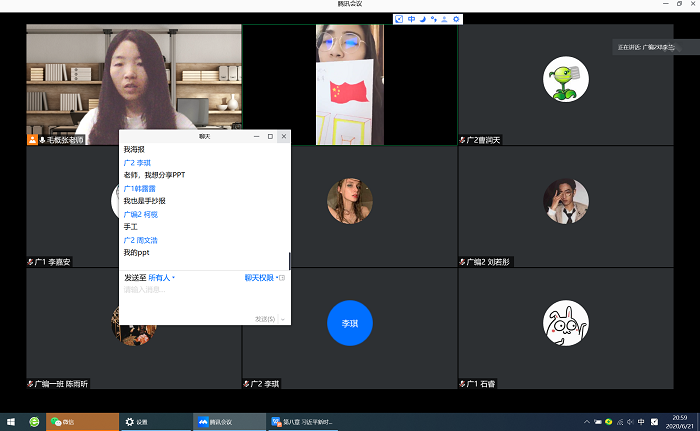Type in the 请输入消息 message box
This screenshot has width=700, height=431.
(x=200, y=295)
